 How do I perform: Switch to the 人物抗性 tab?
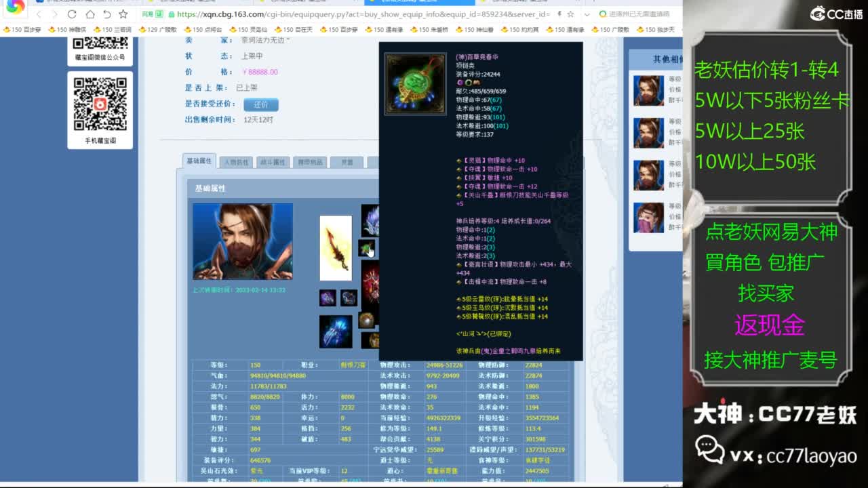236,162
